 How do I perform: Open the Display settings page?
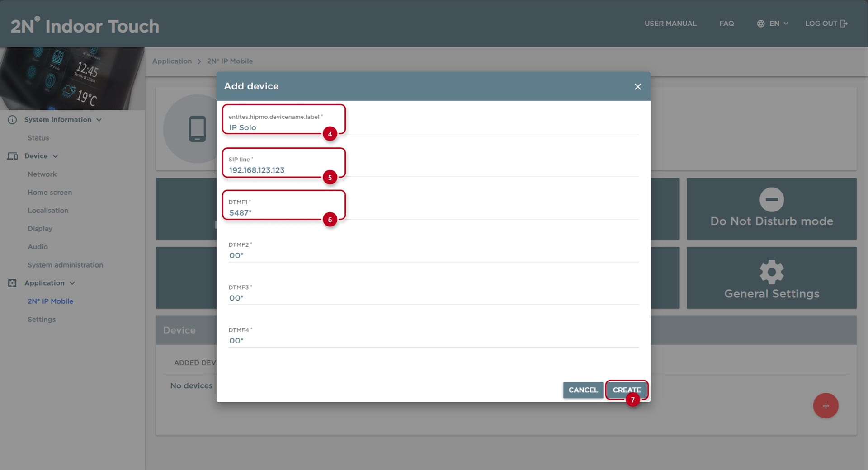(40, 228)
